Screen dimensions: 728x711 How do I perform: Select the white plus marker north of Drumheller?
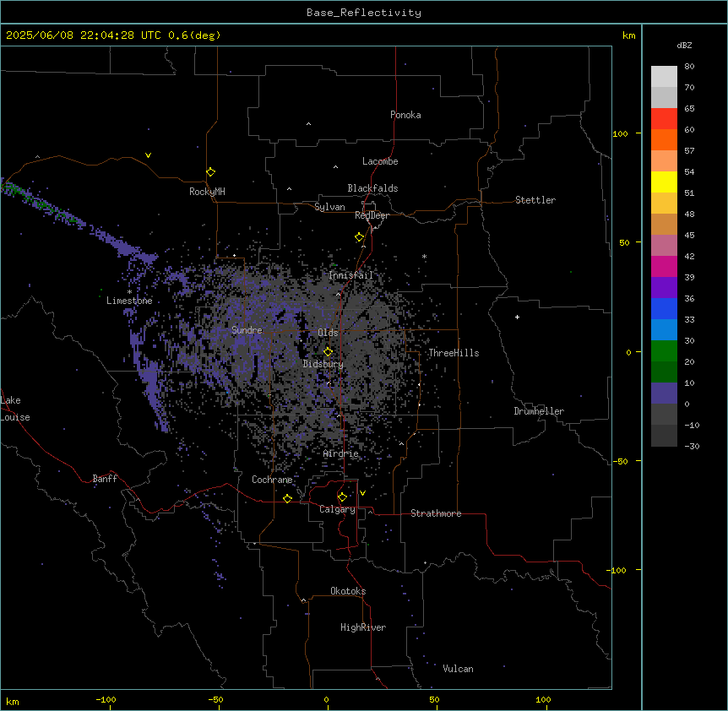[x=517, y=317]
